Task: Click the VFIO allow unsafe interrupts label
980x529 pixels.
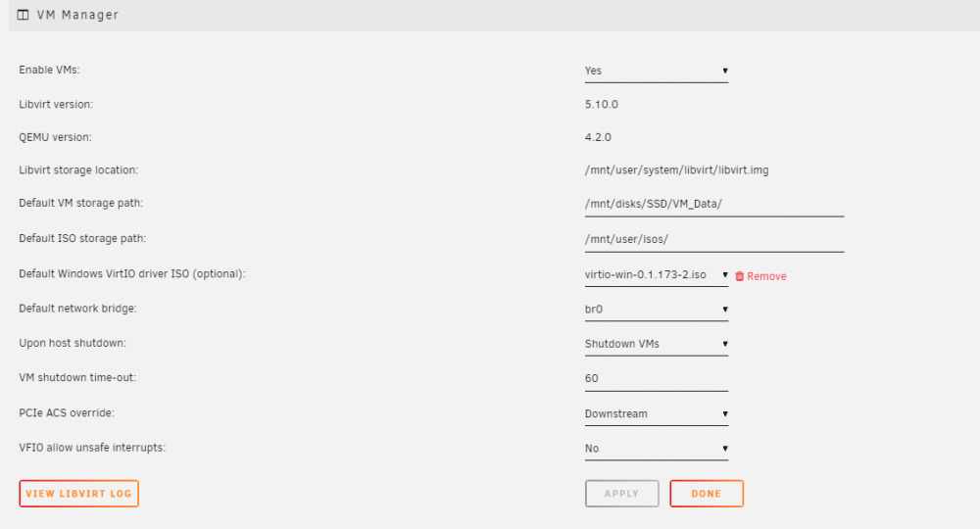Action: (x=92, y=447)
